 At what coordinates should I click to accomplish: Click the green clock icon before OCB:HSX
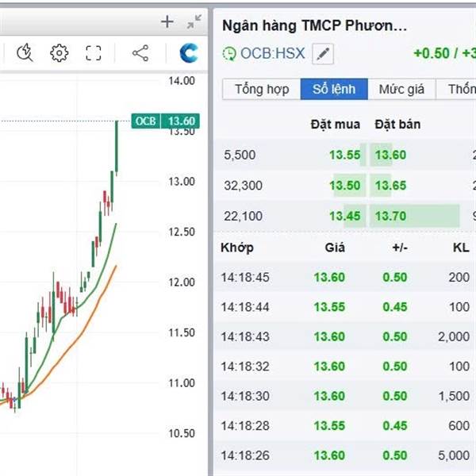[x=229, y=54]
